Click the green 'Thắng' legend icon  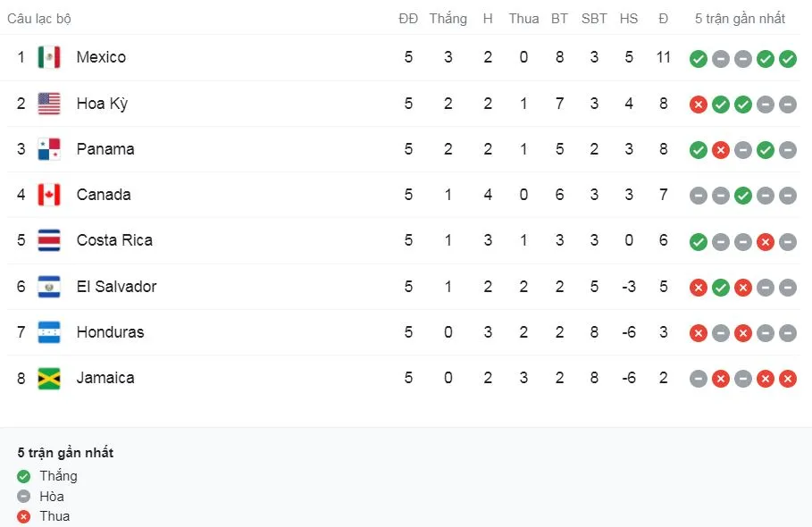click(x=24, y=476)
